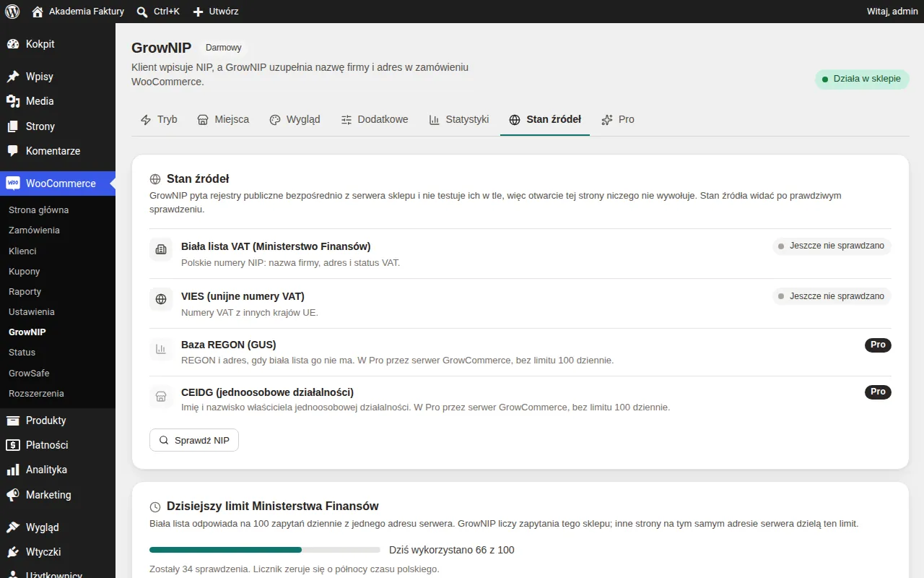Open Rozszerzenia submenu link
The height and width of the screenshot is (578, 924).
coord(36,394)
